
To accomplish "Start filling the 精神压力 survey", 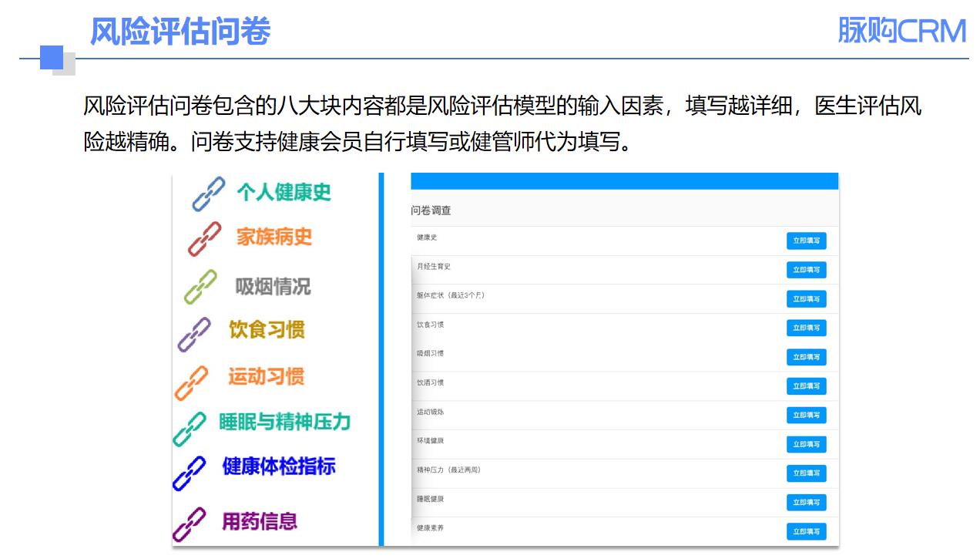I will [806, 473].
